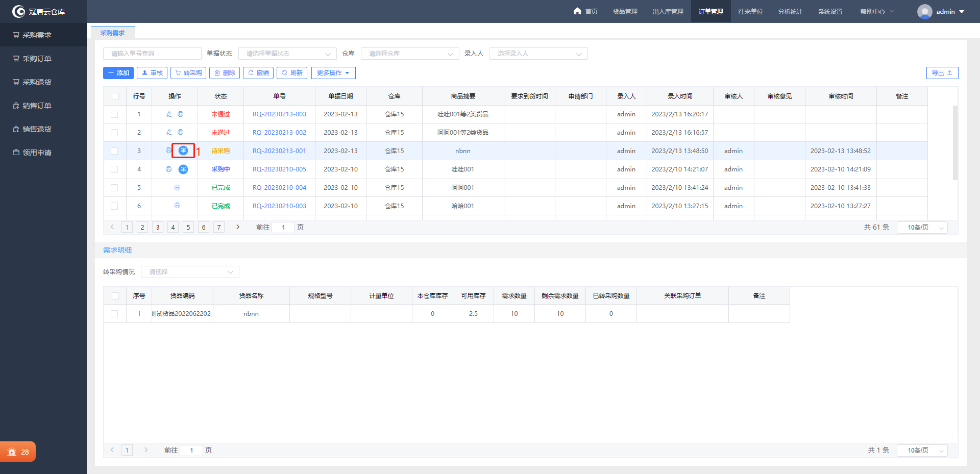Check the row for RQ-20230210-003
The height and width of the screenshot is (474, 980).
tap(114, 206)
